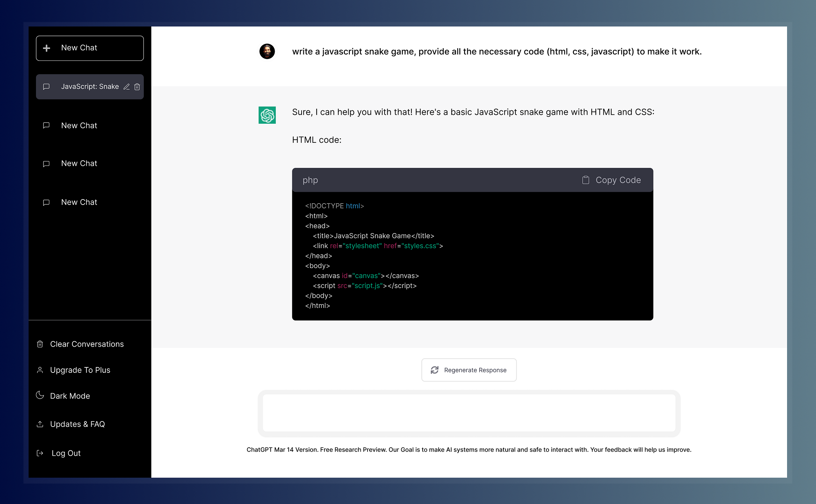Viewport: 816px width, 504px height.
Task: Click the logout arrow icon
Action: (40, 453)
